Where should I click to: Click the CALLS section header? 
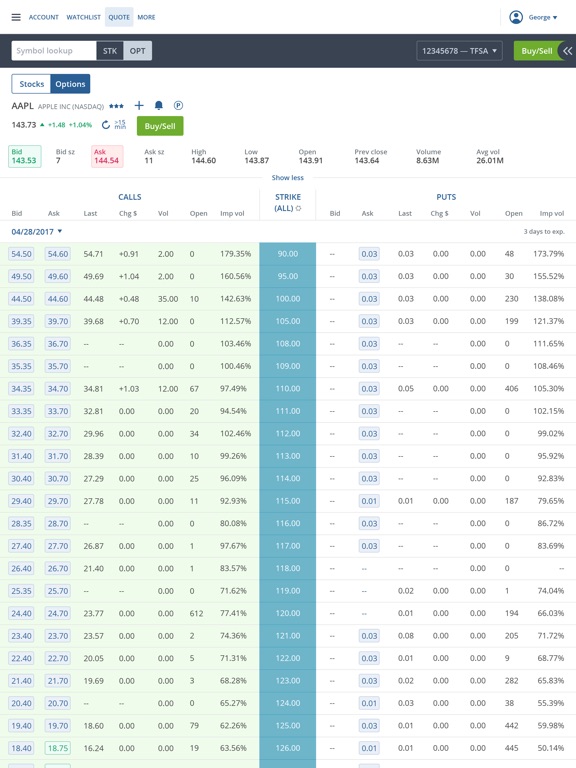pyautogui.click(x=130, y=197)
